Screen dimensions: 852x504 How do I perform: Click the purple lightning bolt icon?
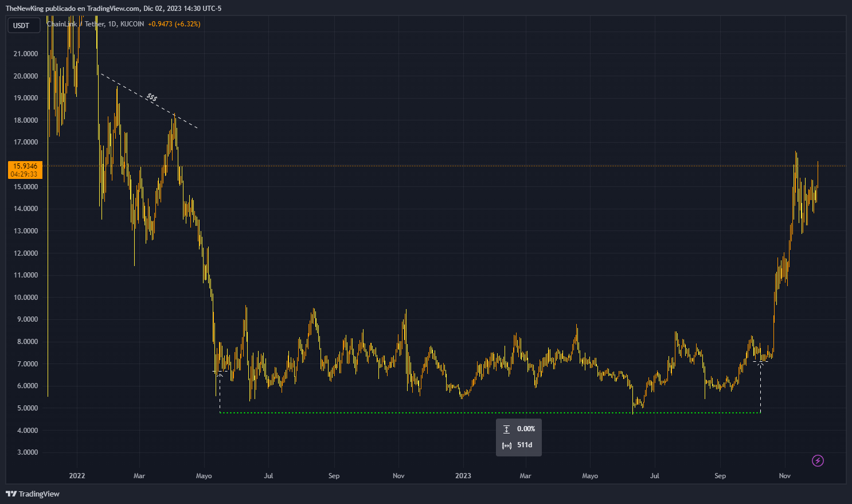[x=818, y=460]
